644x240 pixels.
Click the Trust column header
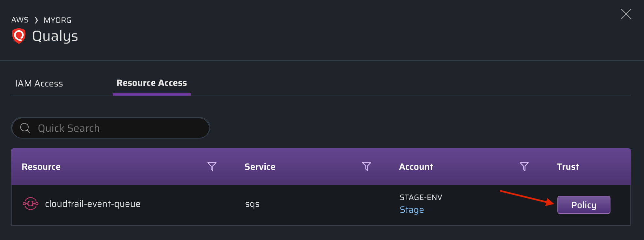(567, 167)
